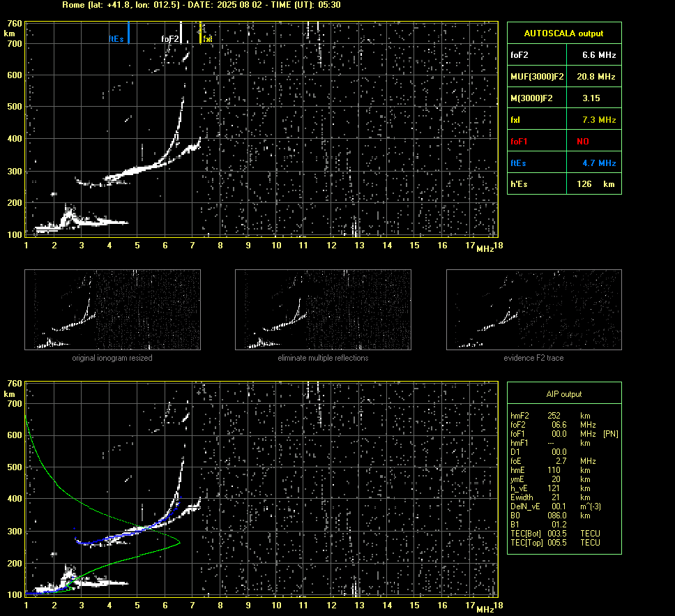Select the white foF2 marker line
The image size is (675, 616).
pyautogui.click(x=181, y=33)
